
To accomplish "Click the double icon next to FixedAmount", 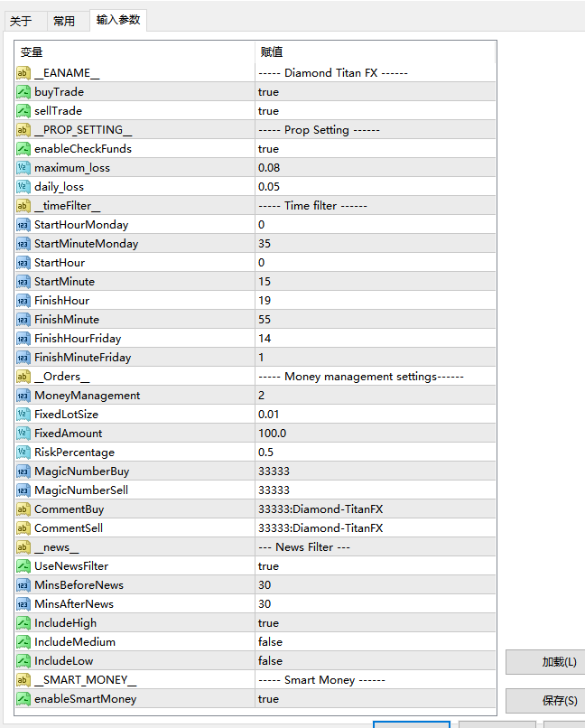I will (23, 434).
